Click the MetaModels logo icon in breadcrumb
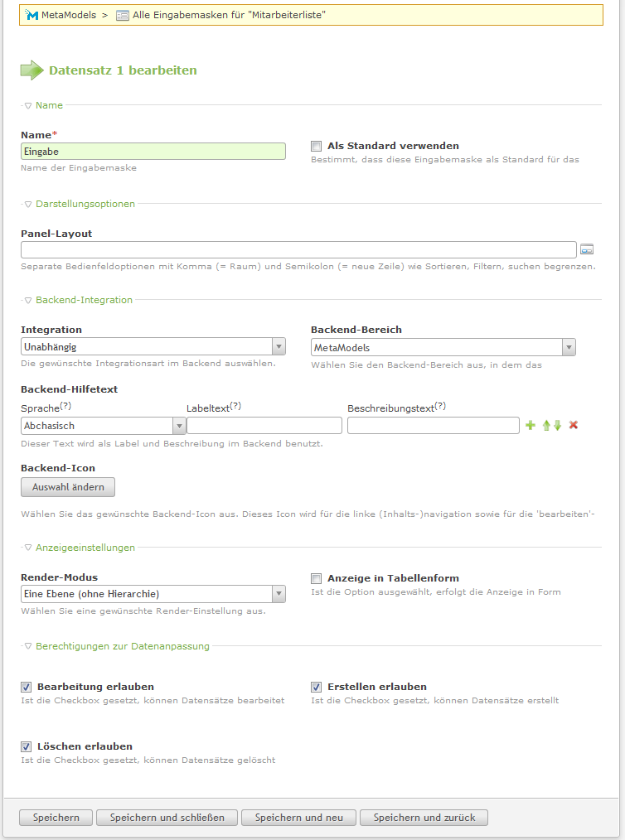Image resolution: width=625 pixels, height=840 pixels. coord(31,15)
